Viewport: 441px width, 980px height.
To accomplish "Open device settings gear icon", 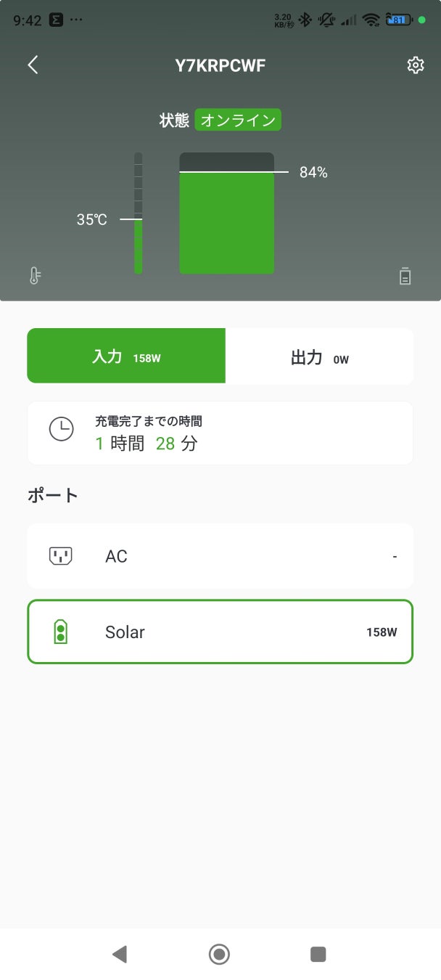I will pos(415,65).
